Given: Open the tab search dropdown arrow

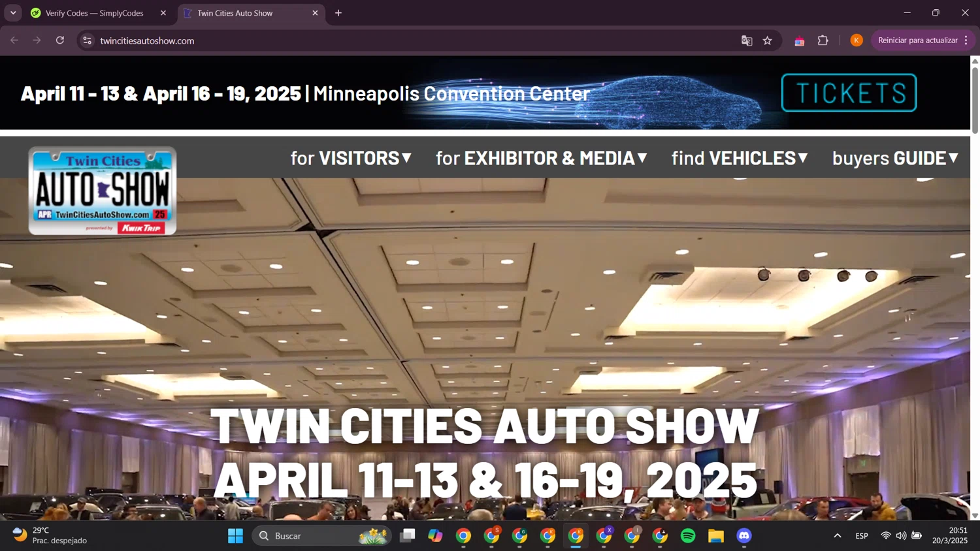Looking at the screenshot, I should tap(13, 13).
